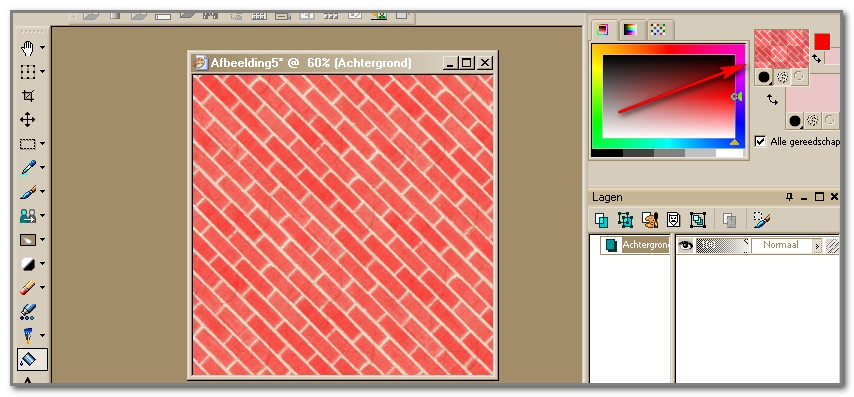Image resolution: width=854 pixels, height=397 pixels.
Task: Click the brick pattern image canvas
Action: click(x=343, y=225)
